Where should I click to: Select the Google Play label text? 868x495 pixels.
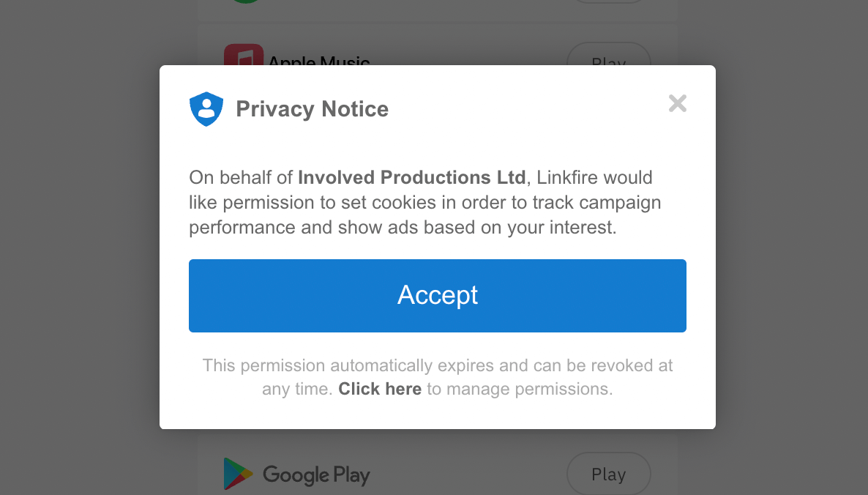(316, 474)
